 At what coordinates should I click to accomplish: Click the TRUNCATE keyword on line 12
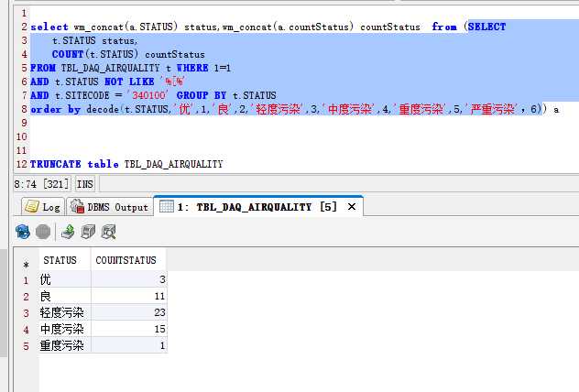point(55,164)
